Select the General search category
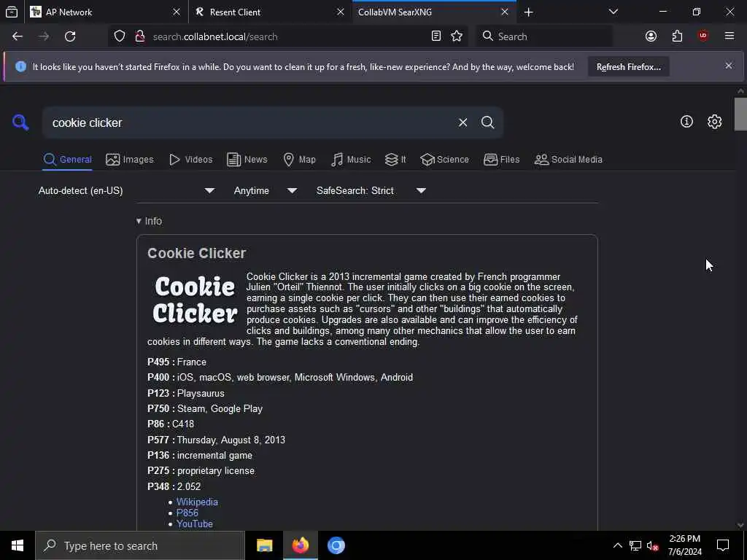 pos(68,160)
